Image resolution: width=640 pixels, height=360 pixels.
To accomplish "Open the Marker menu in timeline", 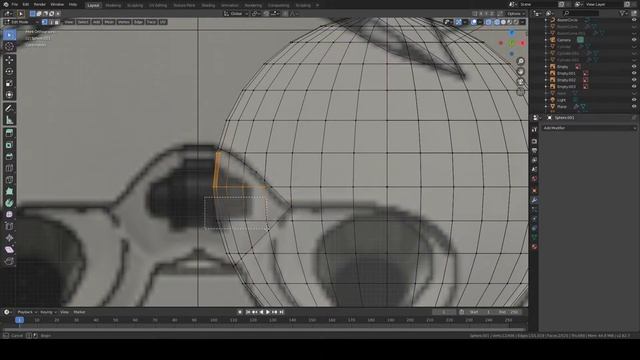I will 79,312.
